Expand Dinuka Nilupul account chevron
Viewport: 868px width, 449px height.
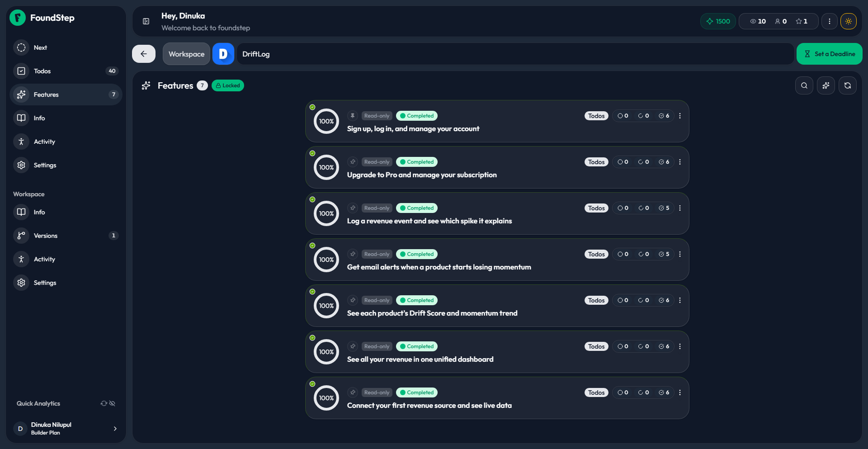[x=115, y=429]
